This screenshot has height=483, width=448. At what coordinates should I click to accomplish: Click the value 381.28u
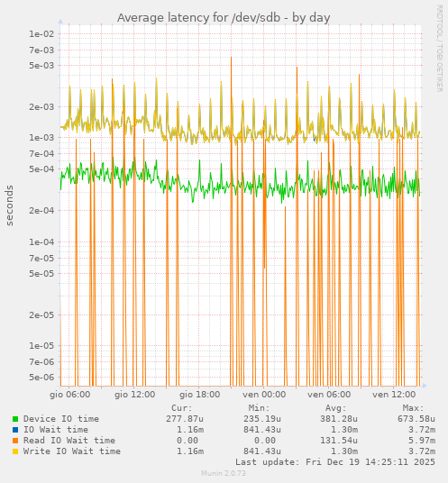pyautogui.click(x=339, y=419)
